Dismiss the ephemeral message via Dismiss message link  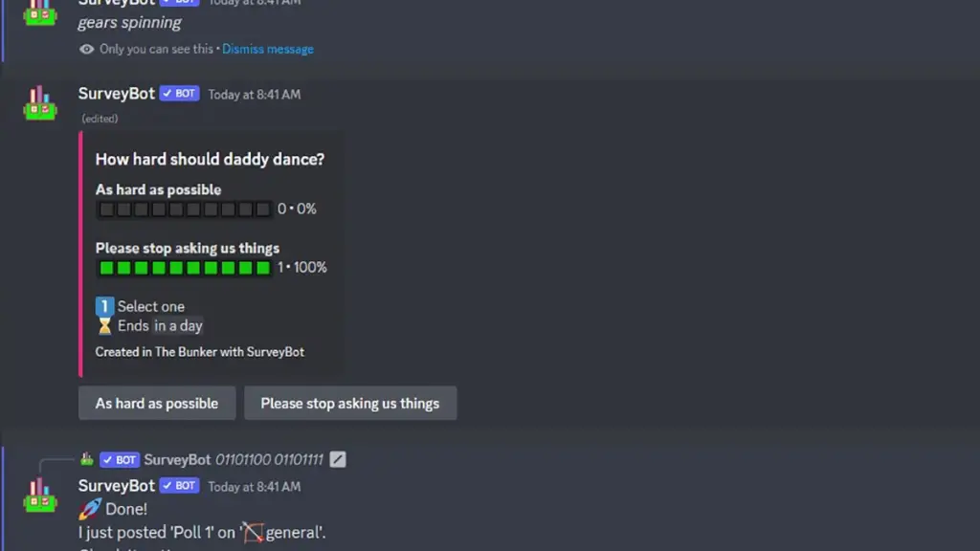tap(268, 49)
